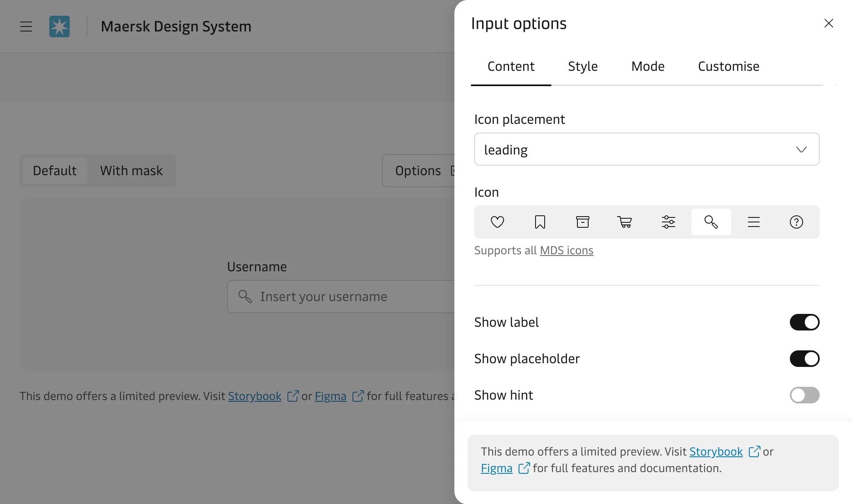This screenshot has width=852, height=504.
Task: Select the question mark help icon
Action: click(796, 222)
